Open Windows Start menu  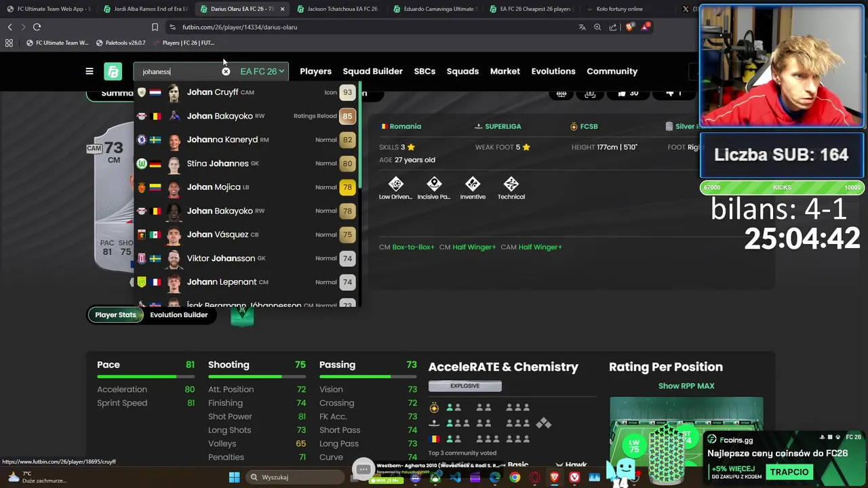coord(234,477)
